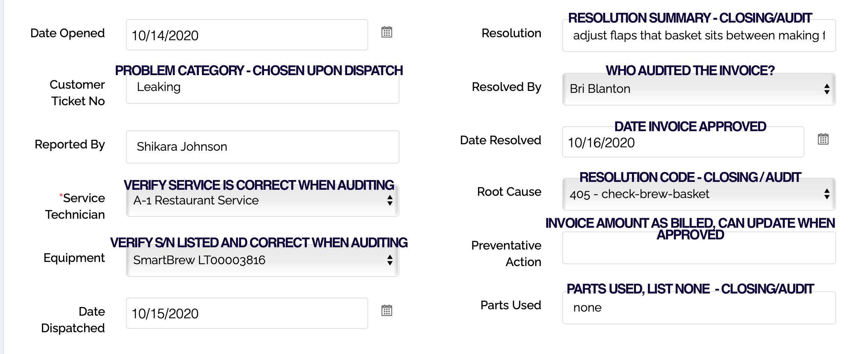Click the Date Opened text field
The height and width of the screenshot is (354, 868).
(x=247, y=35)
